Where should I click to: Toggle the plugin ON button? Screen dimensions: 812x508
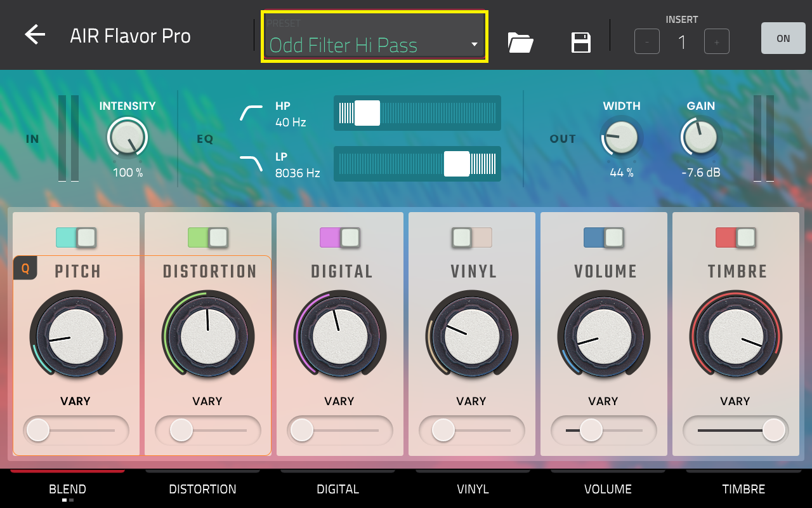(783, 39)
